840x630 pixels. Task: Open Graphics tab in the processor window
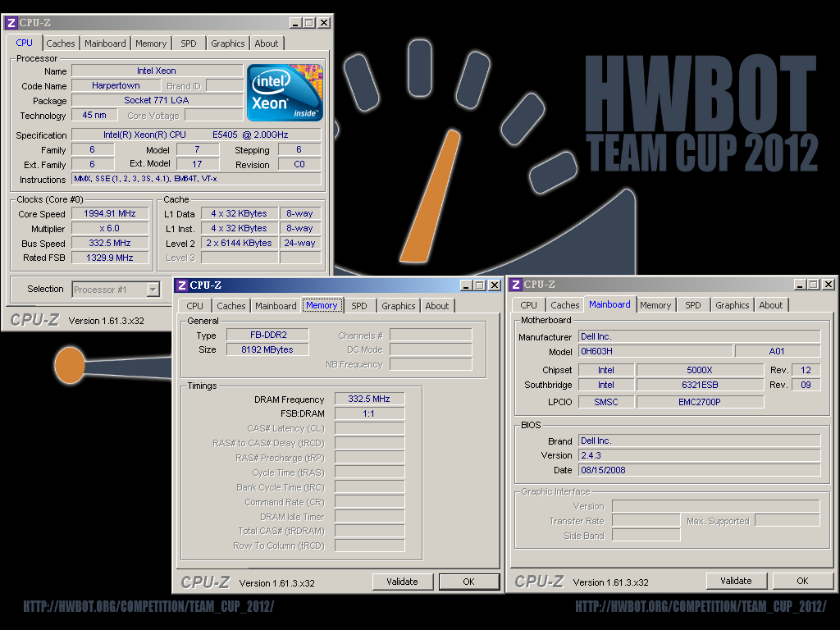coord(228,43)
